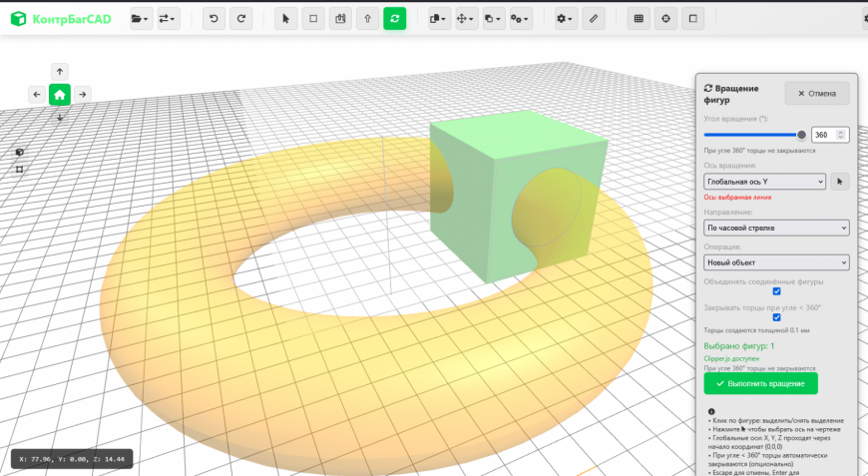Screen dimensions: 868x476
Task: Click the red Ось: выбранная линия text
Action: pos(737,197)
